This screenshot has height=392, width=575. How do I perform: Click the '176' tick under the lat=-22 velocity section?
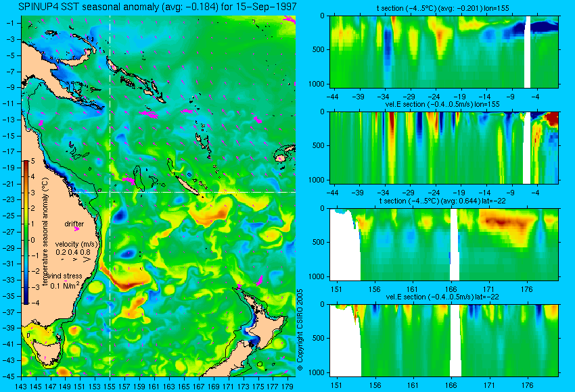[x=527, y=385]
